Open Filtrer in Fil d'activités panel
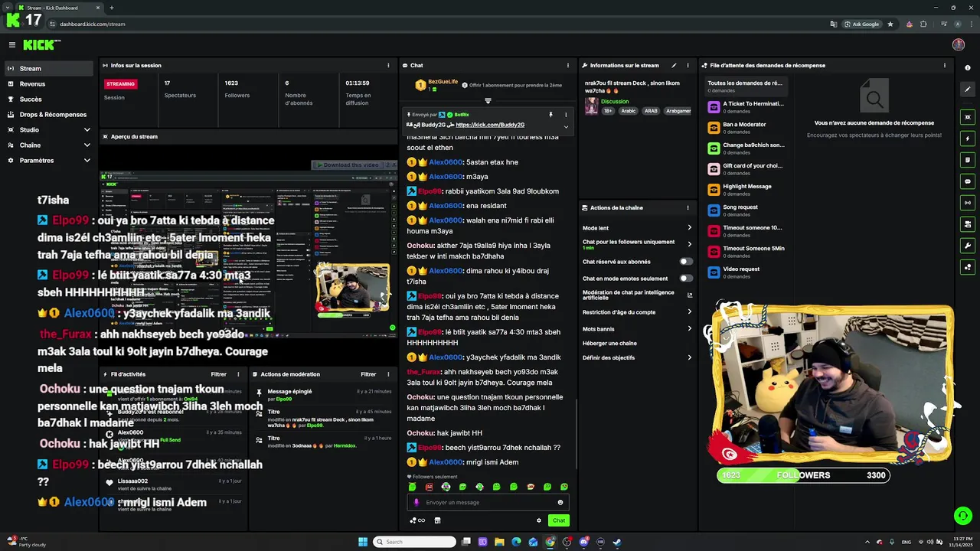This screenshot has height=551, width=980. (218, 374)
